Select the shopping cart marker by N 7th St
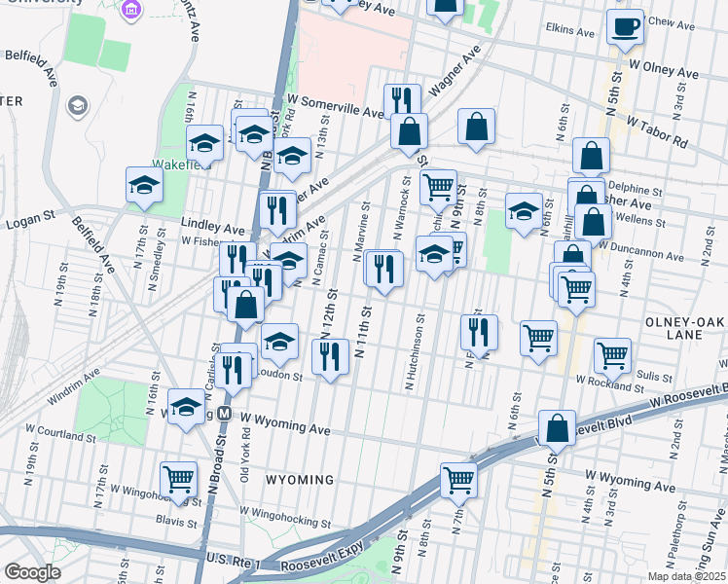The image size is (728, 584). pyautogui.click(x=457, y=479)
